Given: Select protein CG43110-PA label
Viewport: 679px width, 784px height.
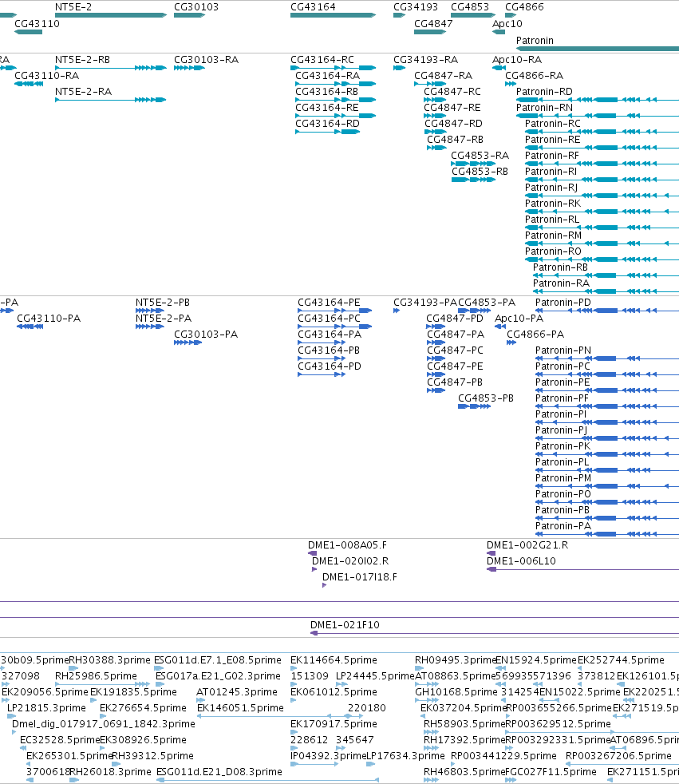Looking at the screenshot, I should point(49,319).
